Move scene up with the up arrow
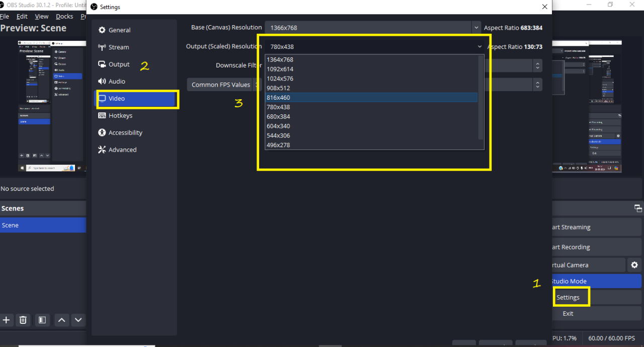Viewport: 644px width, 347px height. click(61, 320)
